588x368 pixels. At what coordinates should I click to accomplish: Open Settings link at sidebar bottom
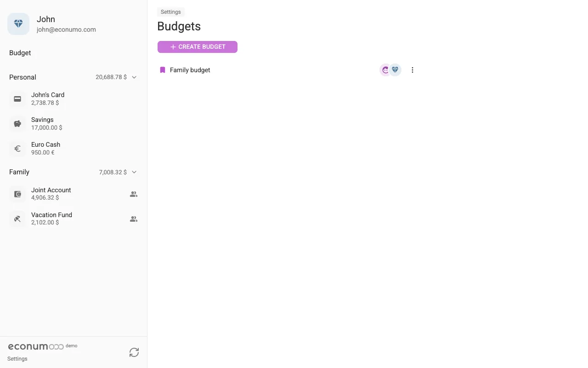pyautogui.click(x=17, y=359)
